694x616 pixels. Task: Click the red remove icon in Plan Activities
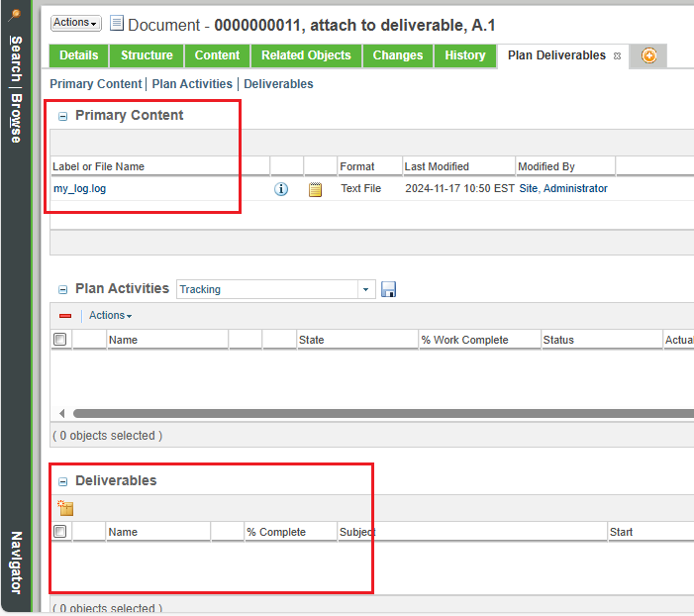[x=65, y=316]
